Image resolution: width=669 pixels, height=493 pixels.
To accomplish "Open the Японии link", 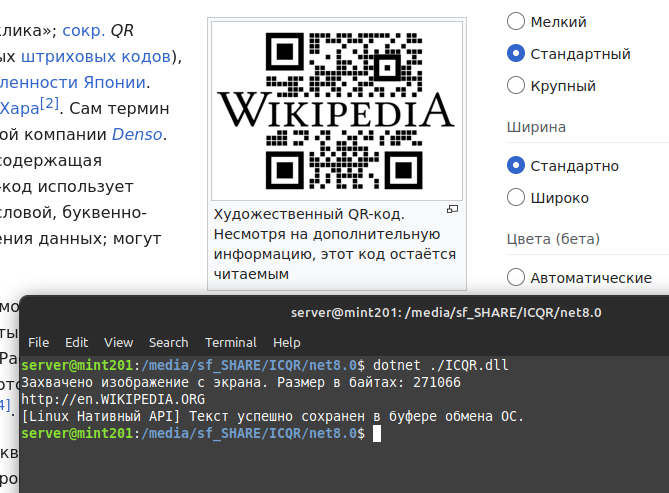I will 114,82.
